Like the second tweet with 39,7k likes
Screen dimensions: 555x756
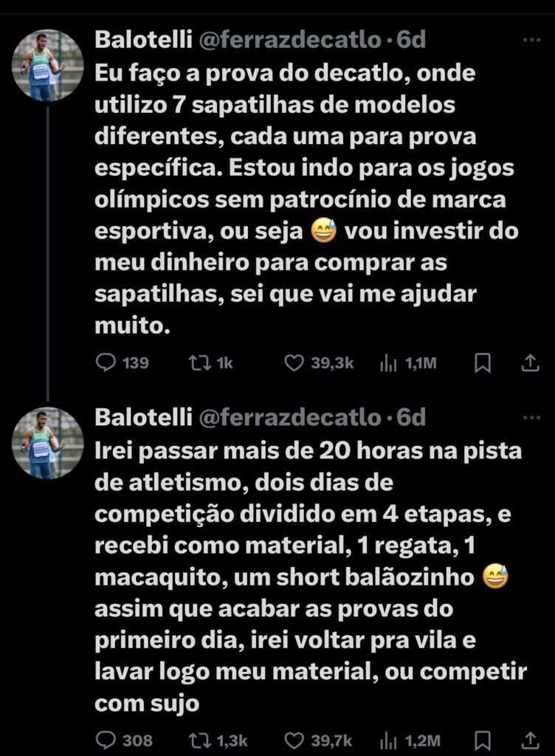tap(294, 740)
